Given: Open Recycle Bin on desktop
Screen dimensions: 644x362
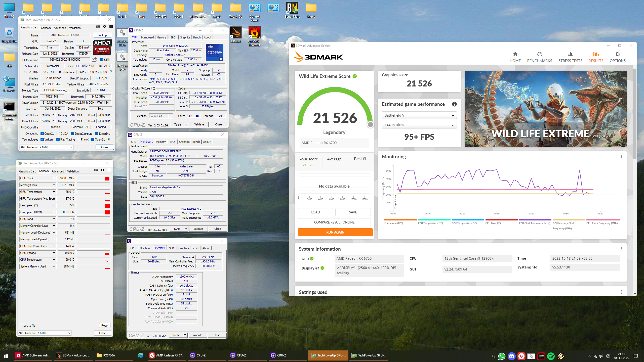Looking at the screenshot, I should coord(9,35).
